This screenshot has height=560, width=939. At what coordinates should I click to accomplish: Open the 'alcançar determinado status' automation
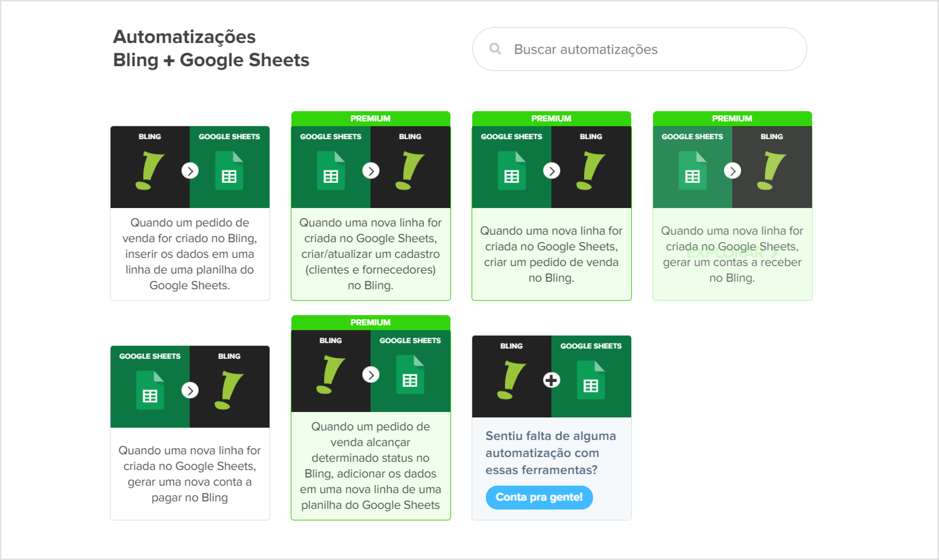click(371, 417)
